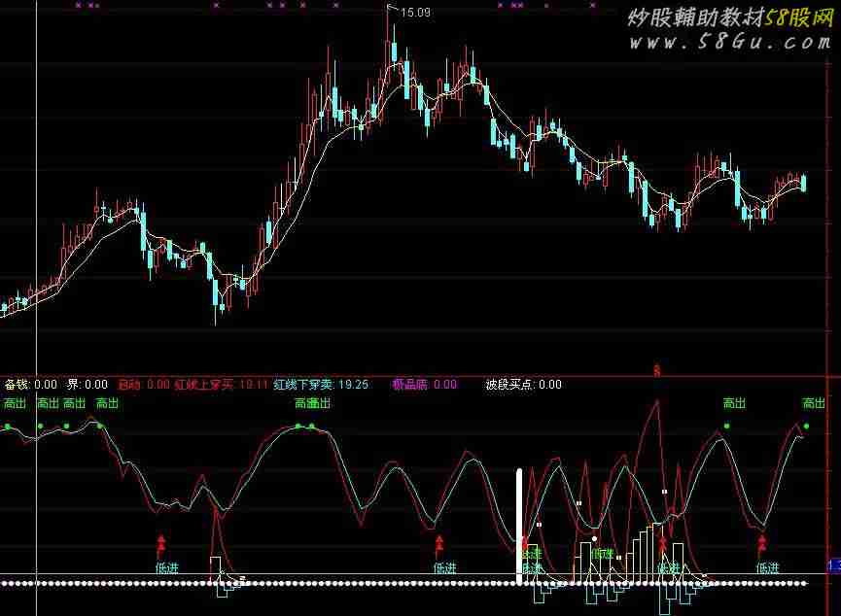The width and height of the screenshot is (841, 616).
Task: Click the red 8 marker on divider
Action: click(x=657, y=370)
